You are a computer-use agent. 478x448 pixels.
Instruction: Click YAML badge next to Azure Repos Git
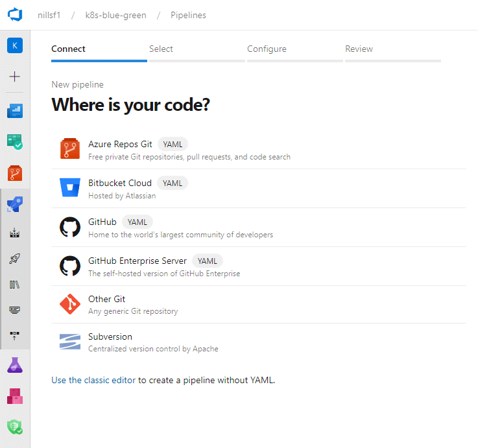click(173, 144)
